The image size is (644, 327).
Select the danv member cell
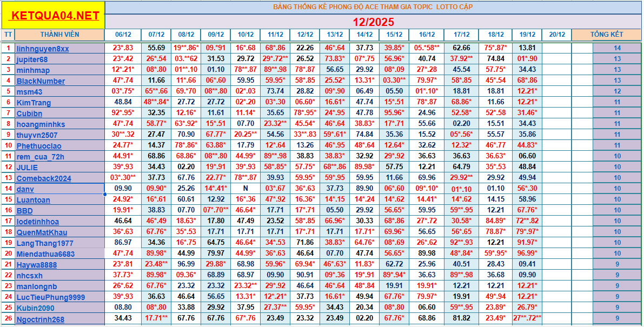click(59, 189)
